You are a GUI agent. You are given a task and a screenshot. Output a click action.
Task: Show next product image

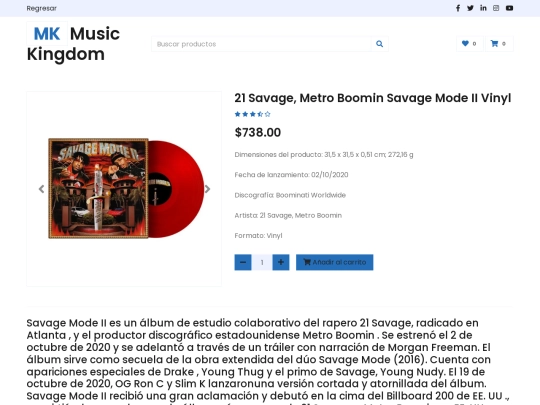207,189
